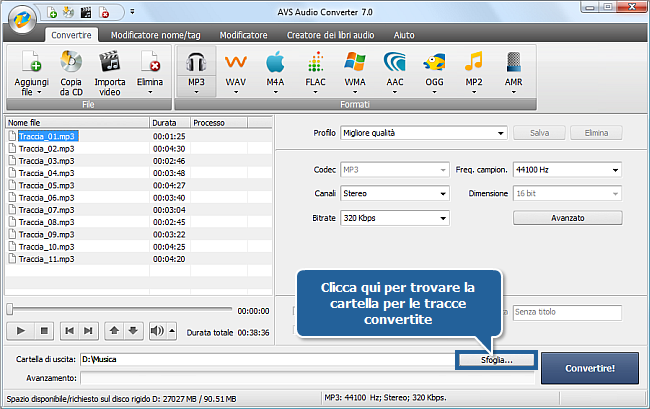Select the FLAC format icon
The height and width of the screenshot is (409, 650).
tap(315, 63)
